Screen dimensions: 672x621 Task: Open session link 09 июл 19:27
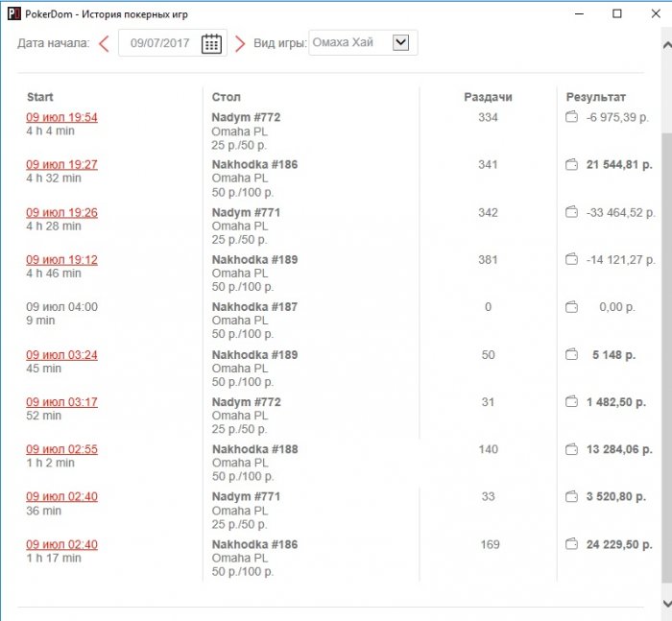(x=61, y=164)
